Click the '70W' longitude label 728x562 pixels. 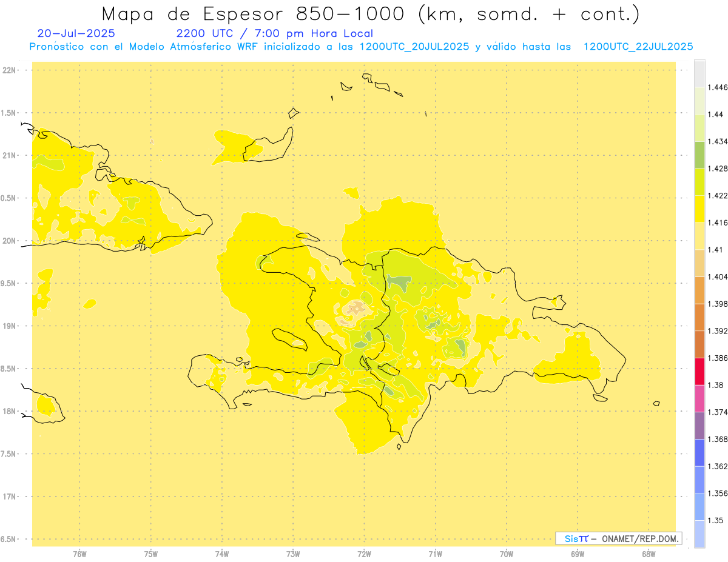click(507, 554)
